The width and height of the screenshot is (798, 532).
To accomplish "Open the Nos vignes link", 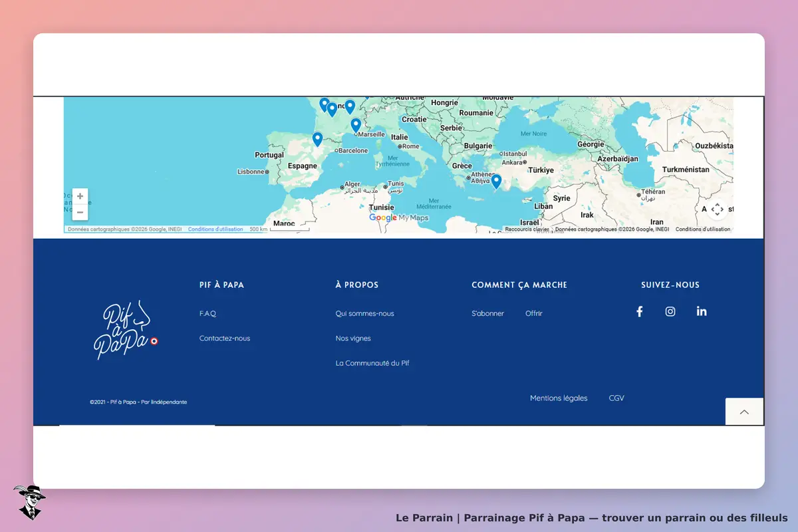I will coord(353,338).
